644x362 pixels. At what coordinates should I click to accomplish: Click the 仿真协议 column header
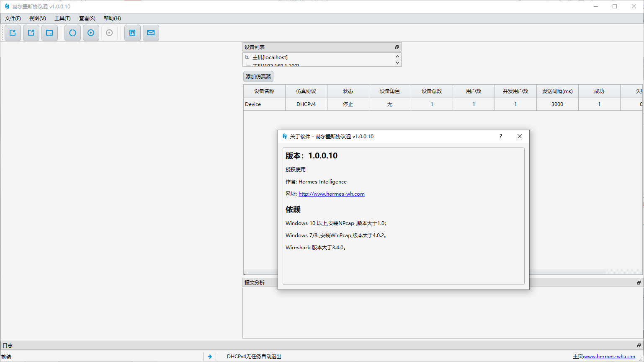[306, 91]
